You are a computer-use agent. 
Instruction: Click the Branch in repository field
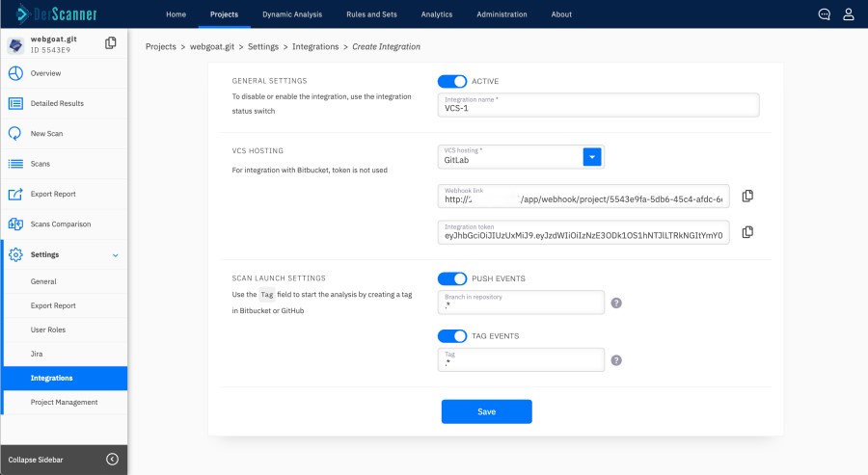click(521, 303)
